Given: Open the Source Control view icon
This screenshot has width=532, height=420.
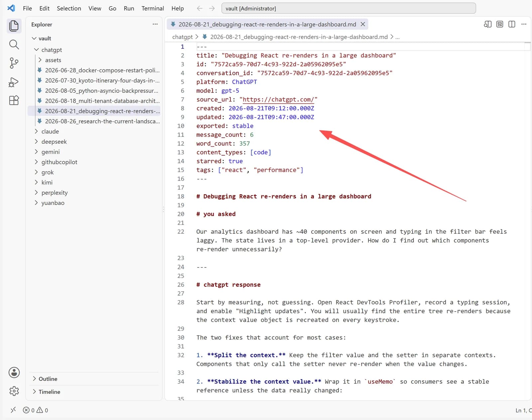Looking at the screenshot, I should (14, 63).
